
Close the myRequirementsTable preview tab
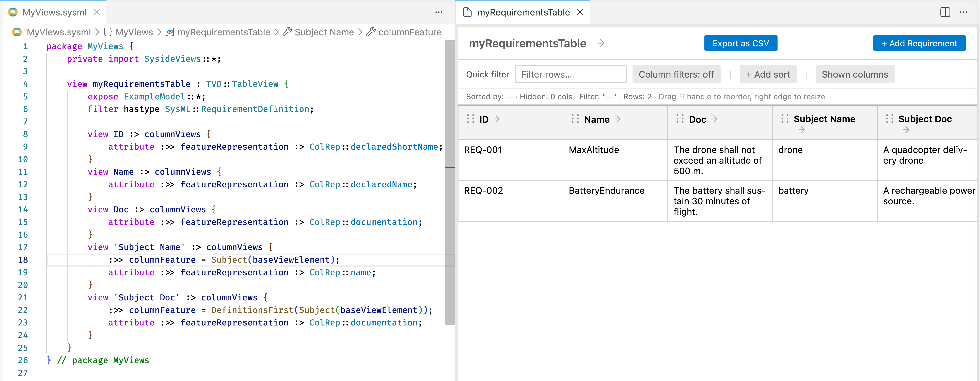pyautogui.click(x=580, y=12)
